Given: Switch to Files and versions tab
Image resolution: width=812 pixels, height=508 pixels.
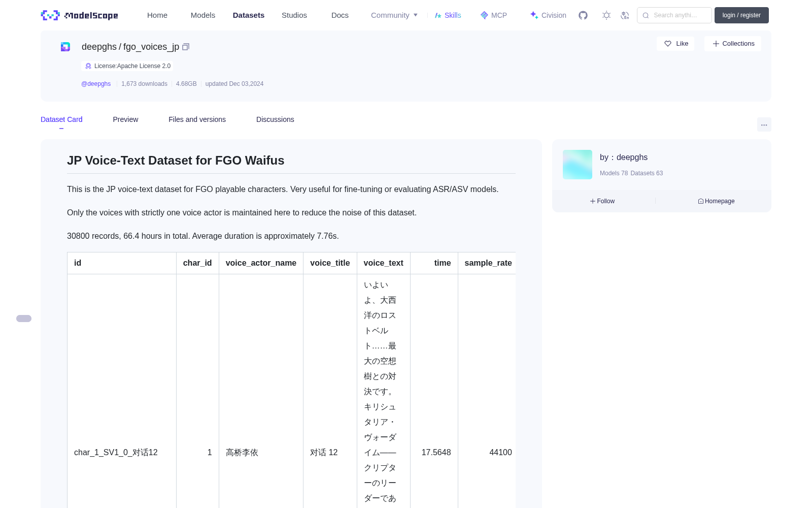Looking at the screenshot, I should pyautogui.click(x=197, y=119).
